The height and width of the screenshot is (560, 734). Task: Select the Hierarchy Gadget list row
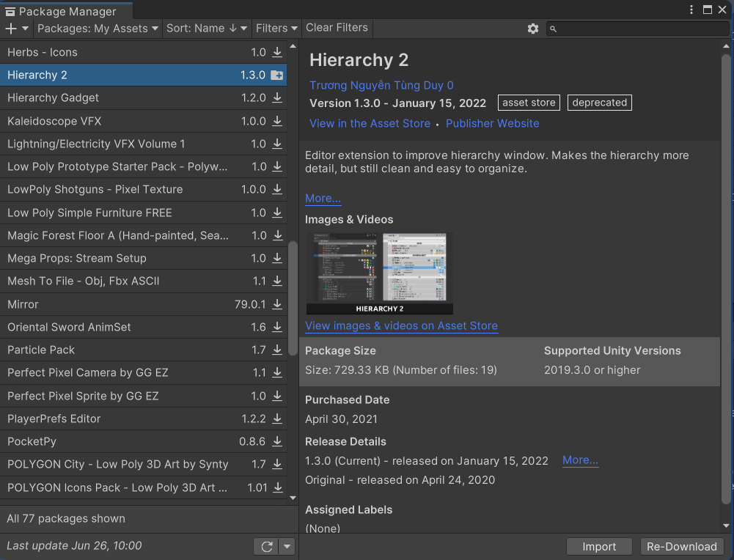click(143, 97)
